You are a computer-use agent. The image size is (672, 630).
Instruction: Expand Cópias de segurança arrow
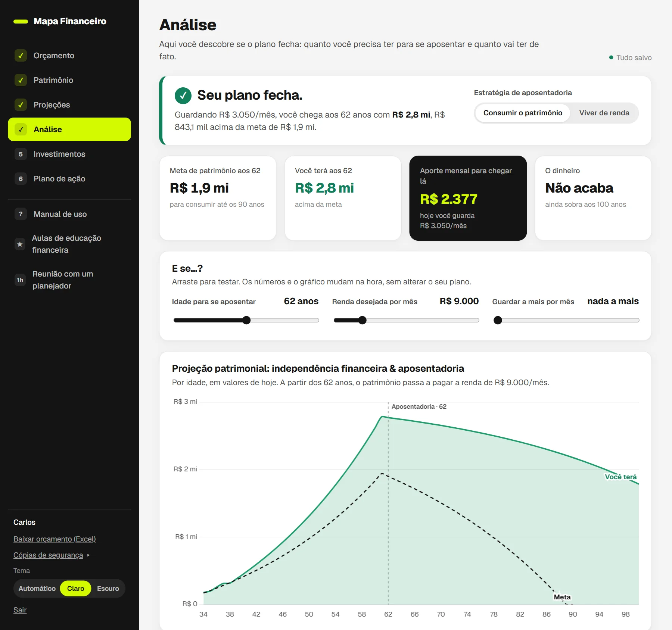(x=88, y=555)
